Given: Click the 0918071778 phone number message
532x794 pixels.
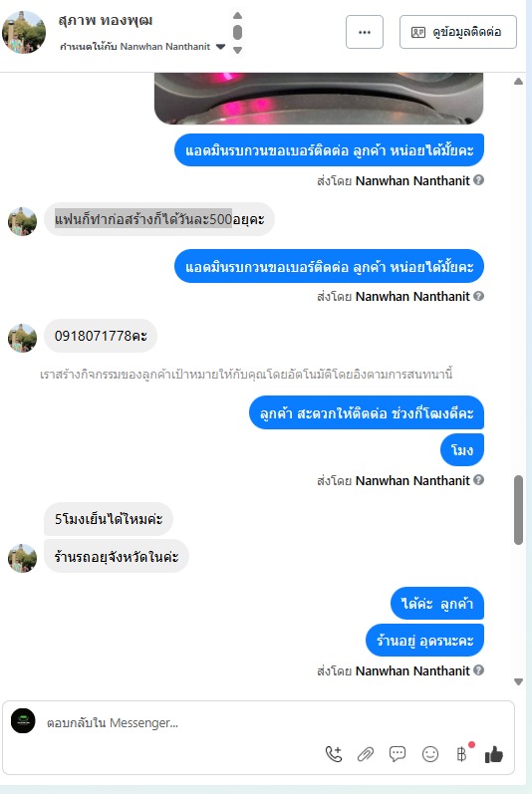Looking at the screenshot, I should click(101, 336).
